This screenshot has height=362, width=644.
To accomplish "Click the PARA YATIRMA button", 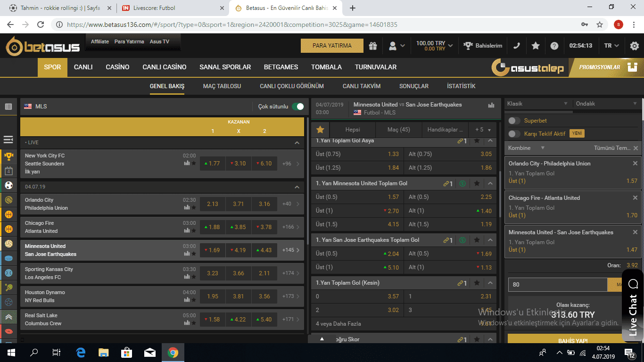I will [x=332, y=46].
